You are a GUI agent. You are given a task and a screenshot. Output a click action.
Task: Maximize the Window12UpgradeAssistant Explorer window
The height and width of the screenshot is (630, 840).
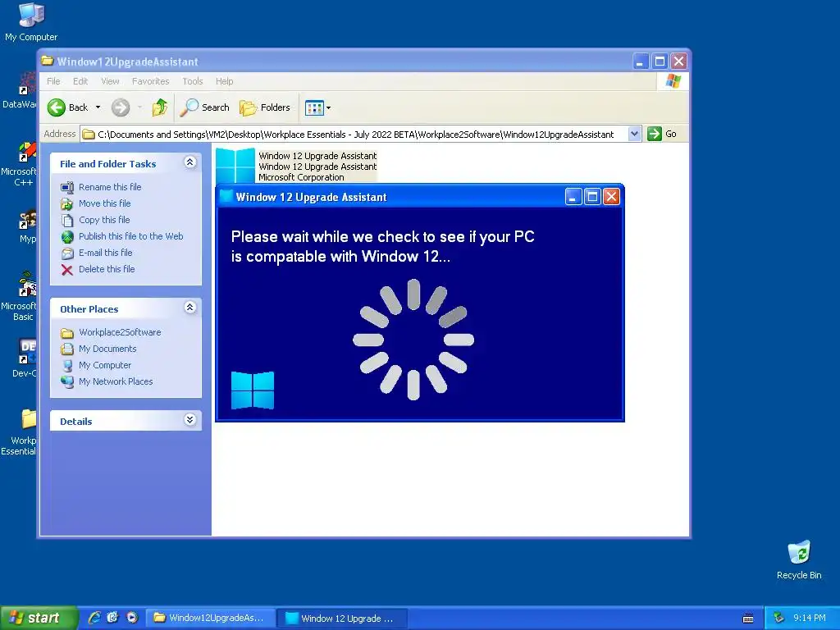tap(660, 61)
